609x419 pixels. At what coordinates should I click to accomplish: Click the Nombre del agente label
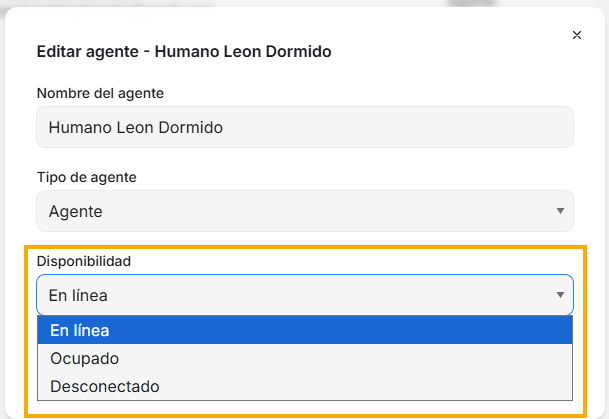[100, 93]
